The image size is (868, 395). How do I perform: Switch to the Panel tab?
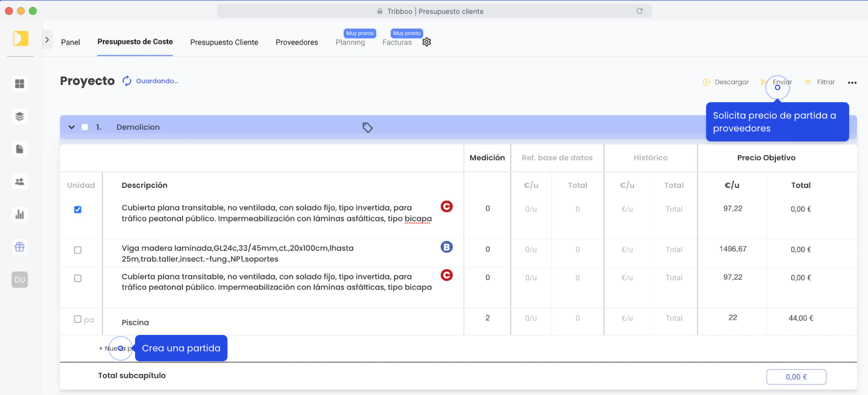pyautogui.click(x=71, y=42)
